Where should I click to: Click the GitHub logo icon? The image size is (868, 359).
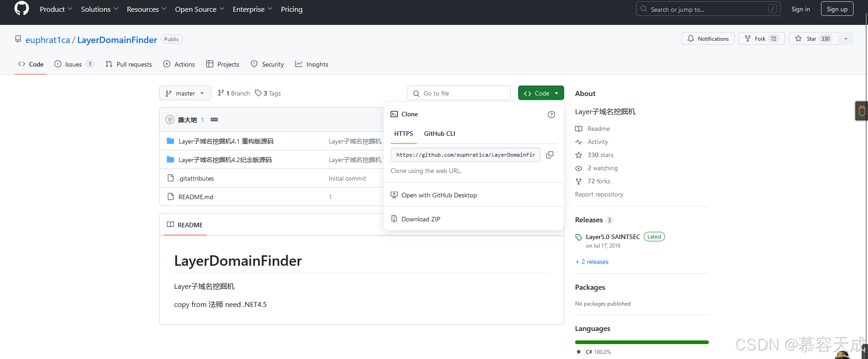click(x=21, y=8)
